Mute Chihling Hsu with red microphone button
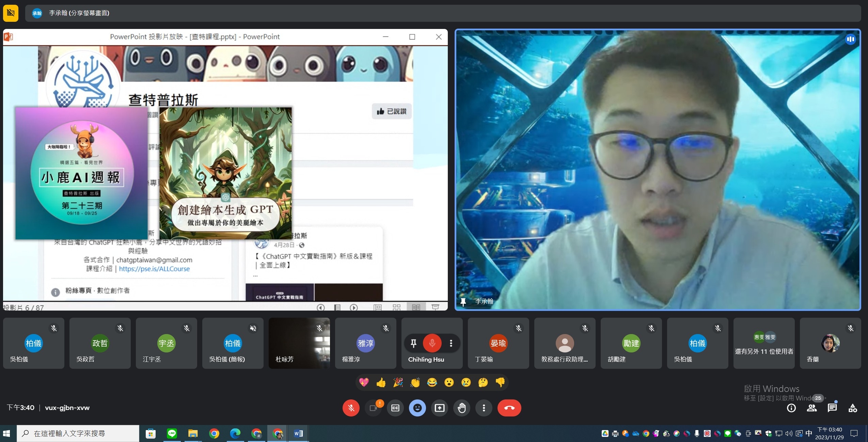 [x=432, y=343]
